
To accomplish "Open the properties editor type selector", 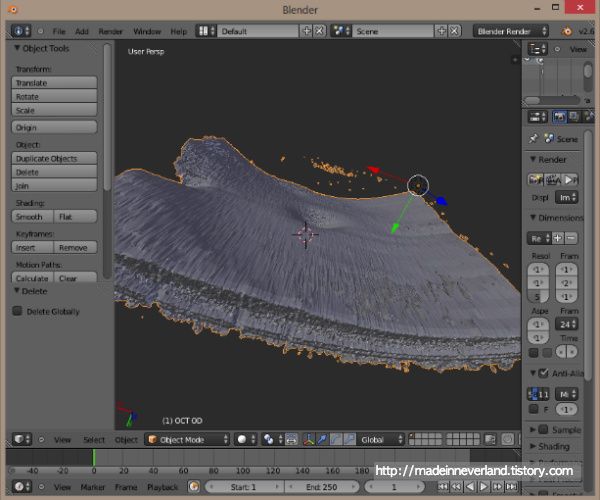I will point(538,117).
